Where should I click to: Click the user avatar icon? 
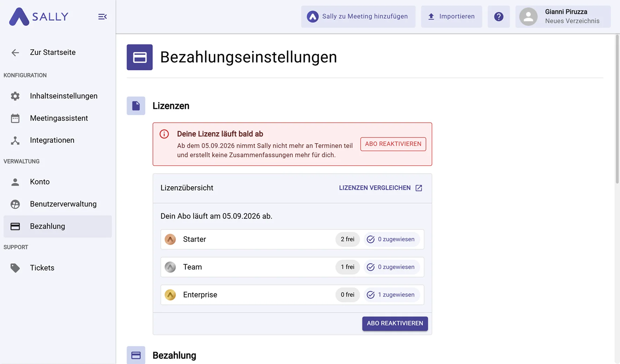pyautogui.click(x=529, y=16)
